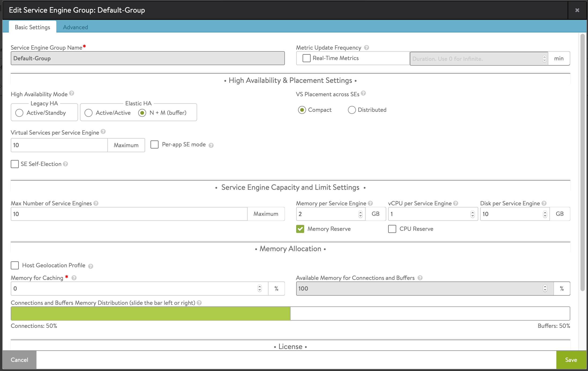The height and width of the screenshot is (371, 588).
Task: Enable Real-Time Metrics checkbox
Action: coord(306,58)
